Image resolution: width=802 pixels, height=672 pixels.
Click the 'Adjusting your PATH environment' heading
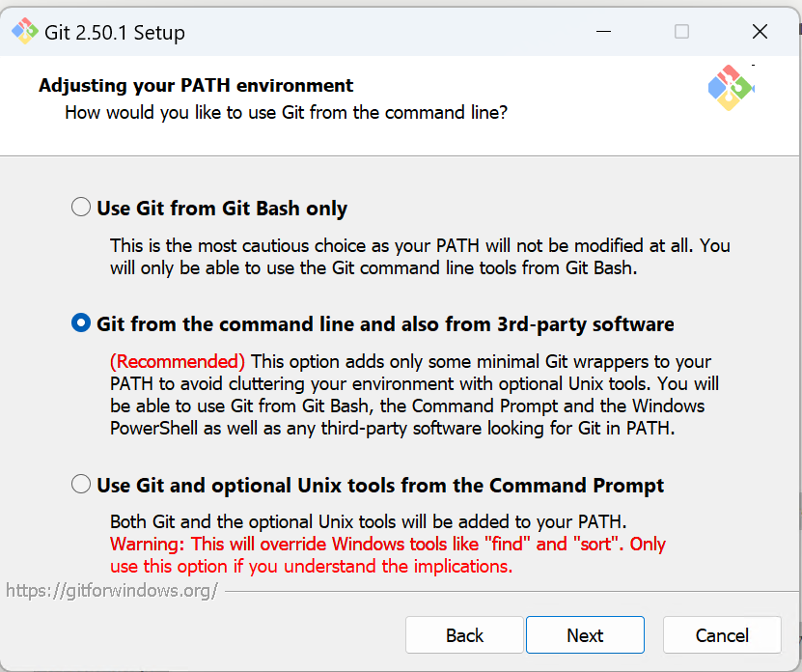(196, 86)
